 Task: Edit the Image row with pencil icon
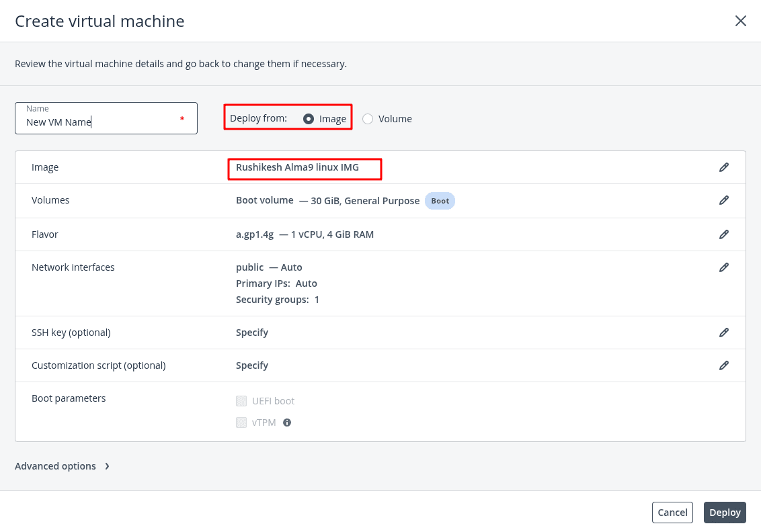pyautogui.click(x=723, y=167)
